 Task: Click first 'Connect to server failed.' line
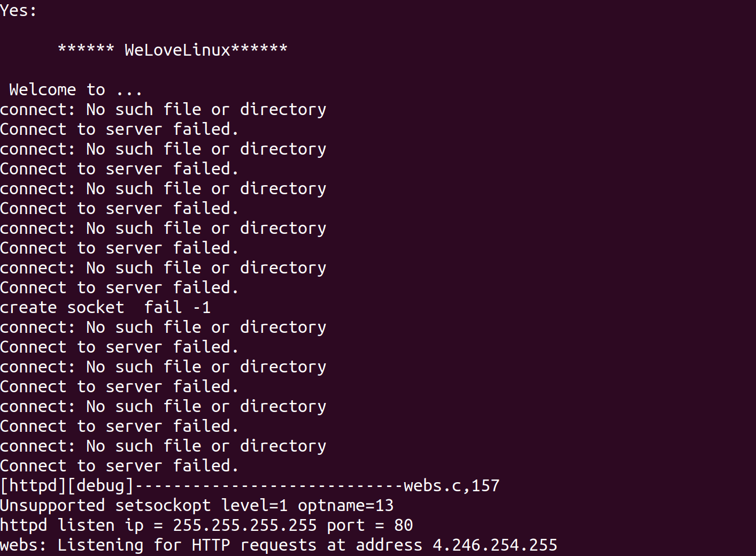click(x=119, y=129)
